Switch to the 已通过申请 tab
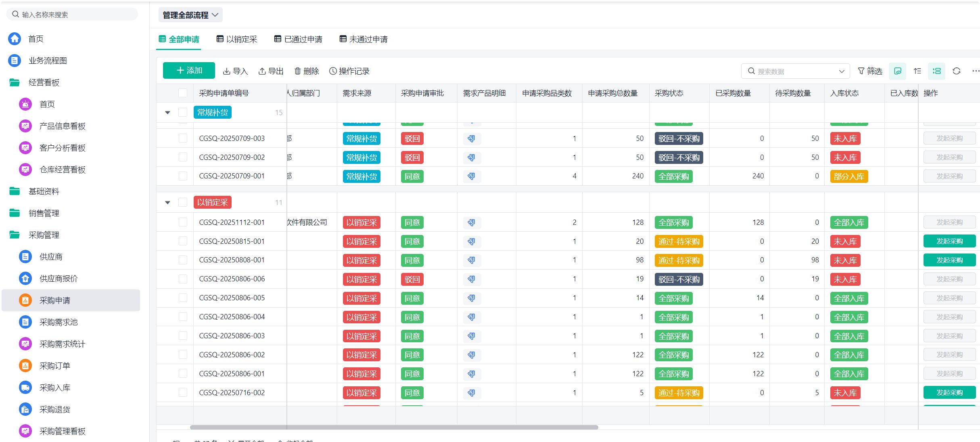The height and width of the screenshot is (442, 980). tap(298, 39)
